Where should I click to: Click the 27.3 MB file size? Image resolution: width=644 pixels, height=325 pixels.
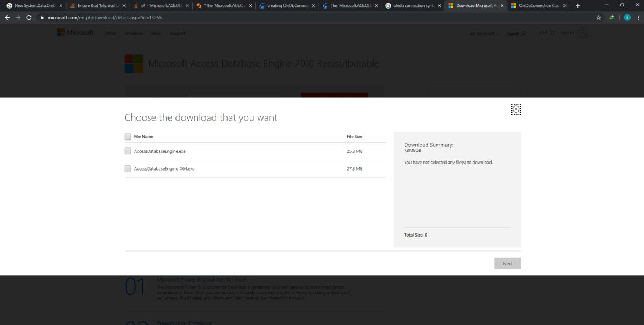tap(354, 168)
